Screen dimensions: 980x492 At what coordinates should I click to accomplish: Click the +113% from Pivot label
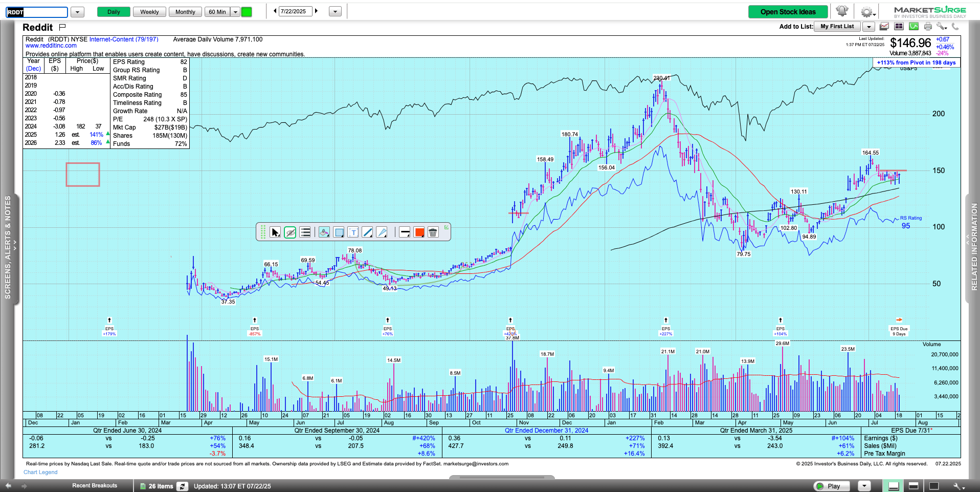[916, 62]
